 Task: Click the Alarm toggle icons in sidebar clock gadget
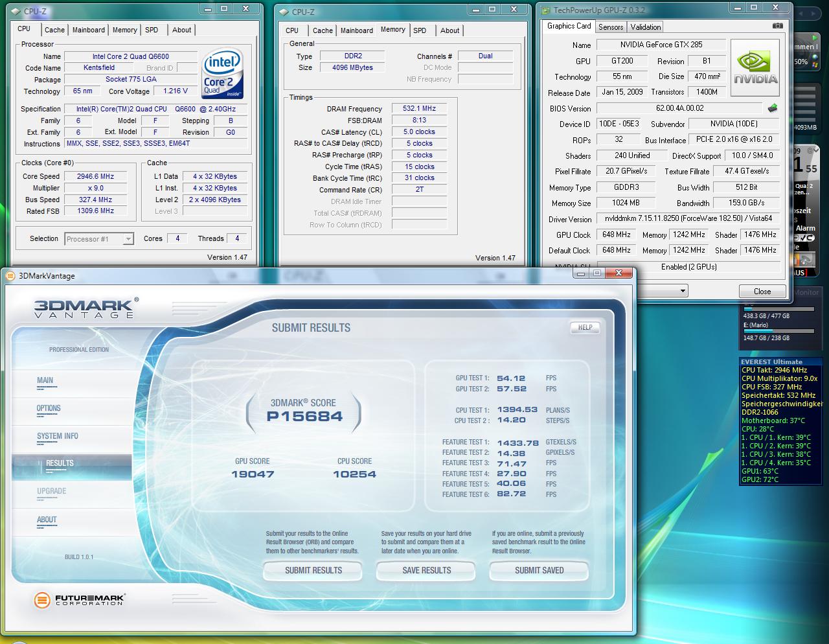[804, 238]
